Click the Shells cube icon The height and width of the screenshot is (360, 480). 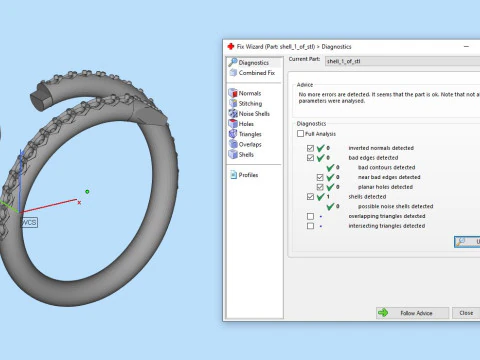[233, 154]
